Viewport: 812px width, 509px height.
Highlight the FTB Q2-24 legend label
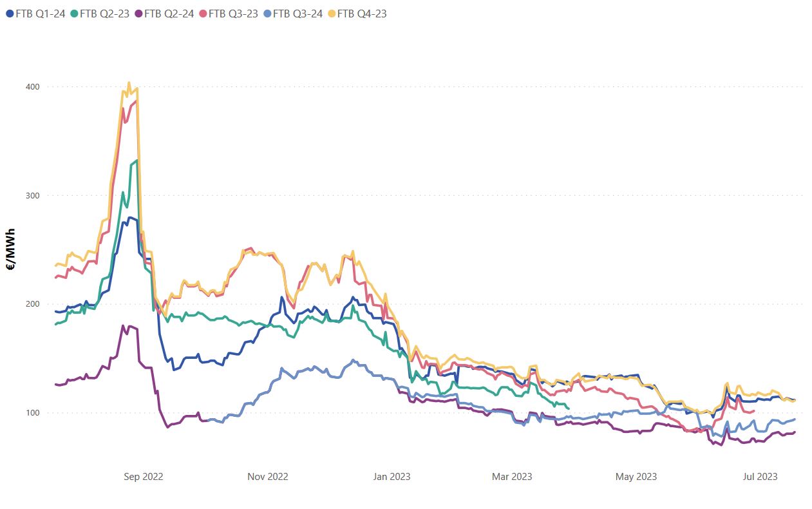tap(169, 14)
